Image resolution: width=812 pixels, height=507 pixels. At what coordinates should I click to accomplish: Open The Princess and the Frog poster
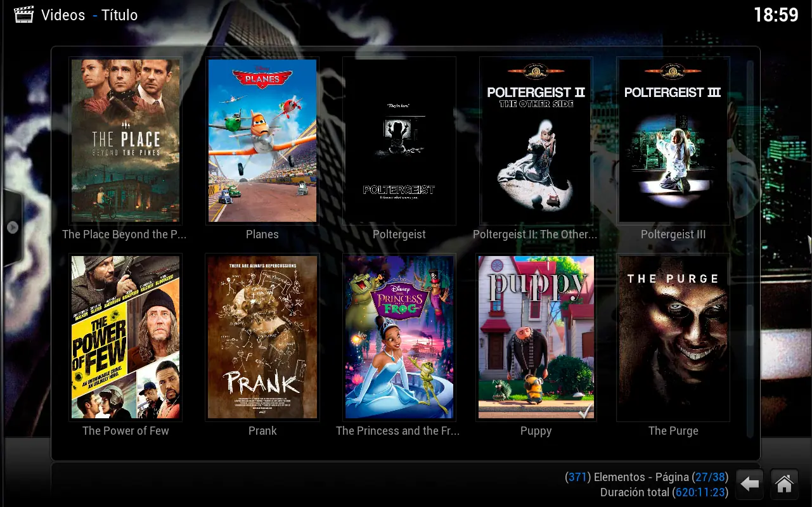point(399,337)
